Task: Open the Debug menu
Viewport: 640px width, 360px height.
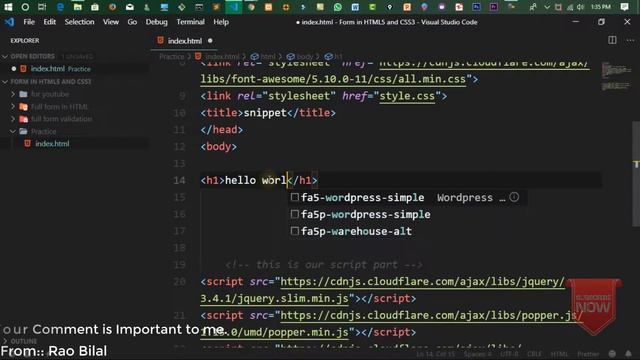Action: point(156,22)
